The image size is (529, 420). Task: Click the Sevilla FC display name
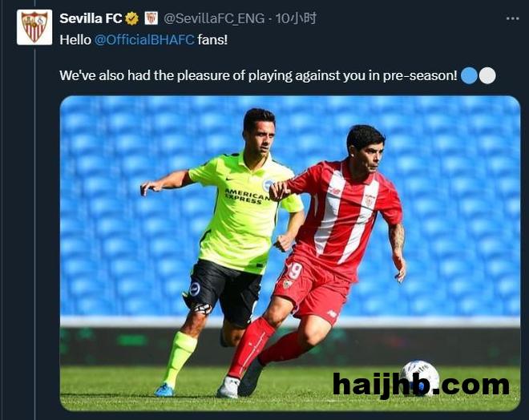tap(91, 18)
